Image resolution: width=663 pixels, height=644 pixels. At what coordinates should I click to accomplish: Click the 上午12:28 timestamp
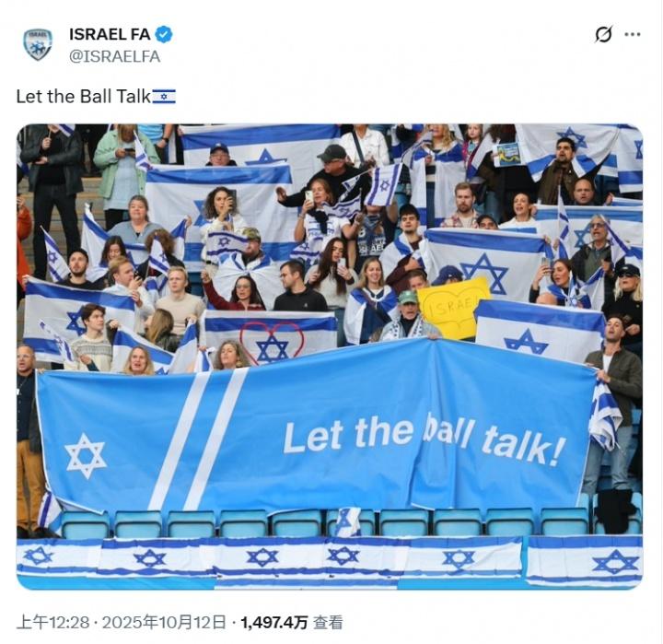tap(53, 623)
